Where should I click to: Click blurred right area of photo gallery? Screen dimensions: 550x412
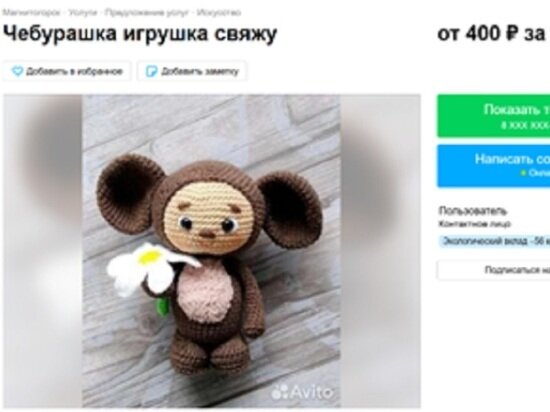pyautogui.click(x=380, y=251)
